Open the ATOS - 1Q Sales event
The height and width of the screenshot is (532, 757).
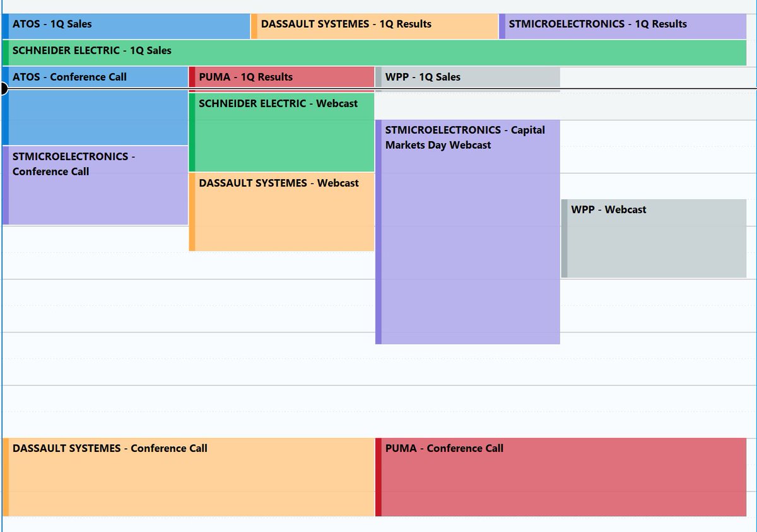pos(126,26)
